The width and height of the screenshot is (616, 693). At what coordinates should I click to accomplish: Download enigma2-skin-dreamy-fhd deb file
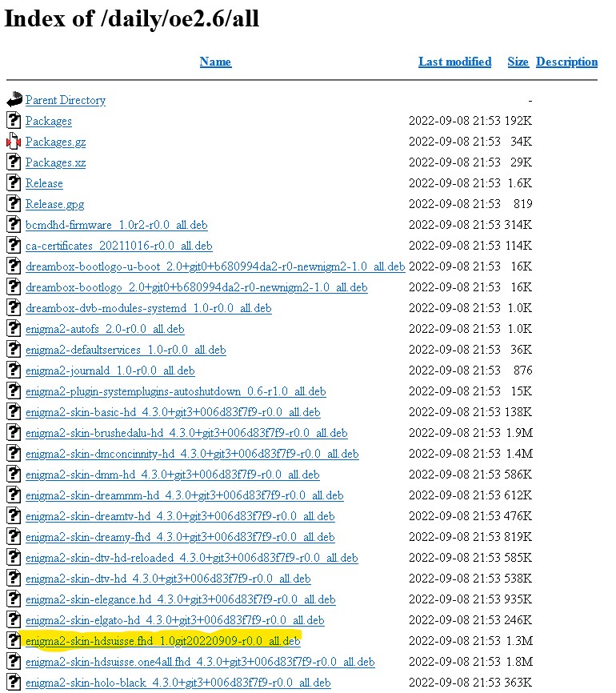click(x=180, y=537)
